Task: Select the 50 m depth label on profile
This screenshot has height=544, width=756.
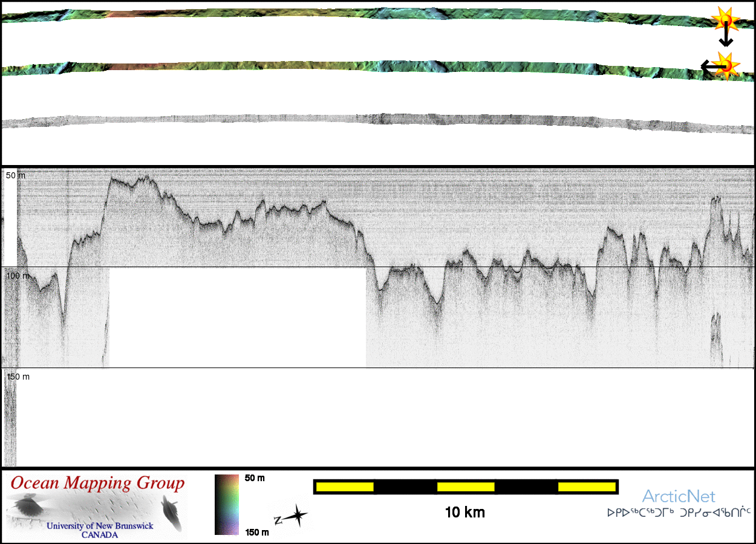Action: 16,175
